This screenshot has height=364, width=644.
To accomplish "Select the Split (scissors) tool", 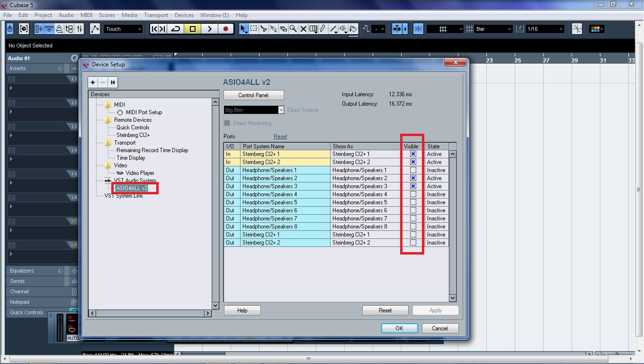I will pos(264,28).
